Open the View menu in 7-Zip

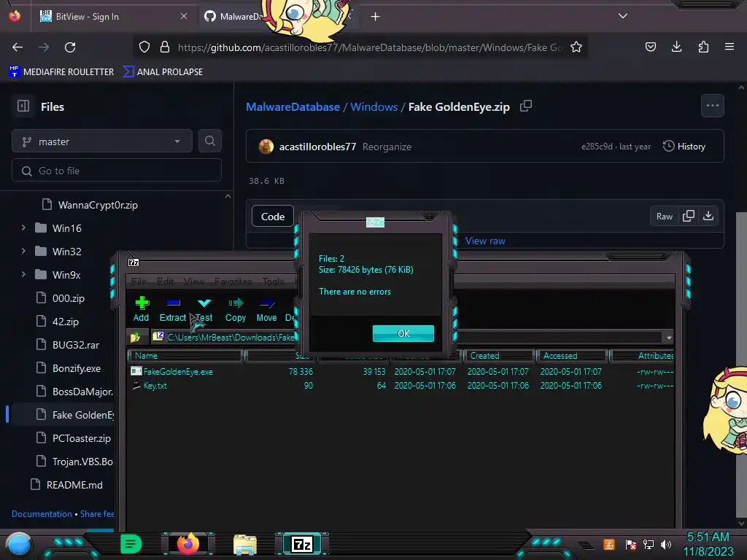click(x=193, y=281)
